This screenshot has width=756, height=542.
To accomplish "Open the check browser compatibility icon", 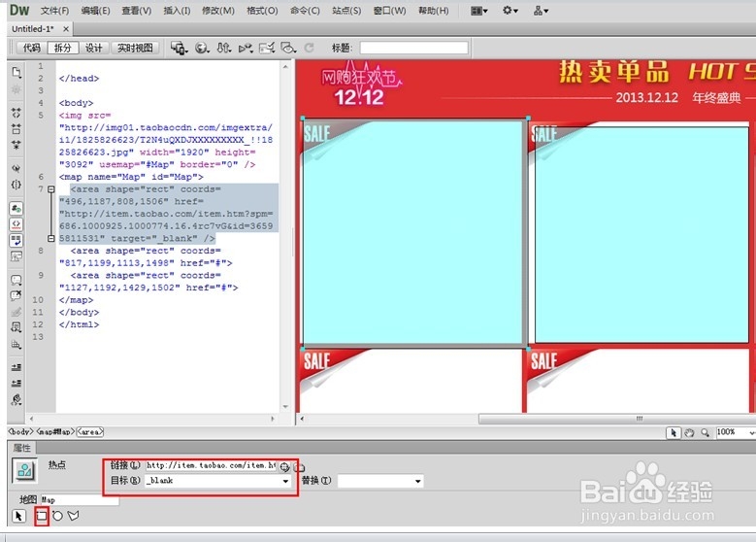I will pyautogui.click(x=267, y=48).
